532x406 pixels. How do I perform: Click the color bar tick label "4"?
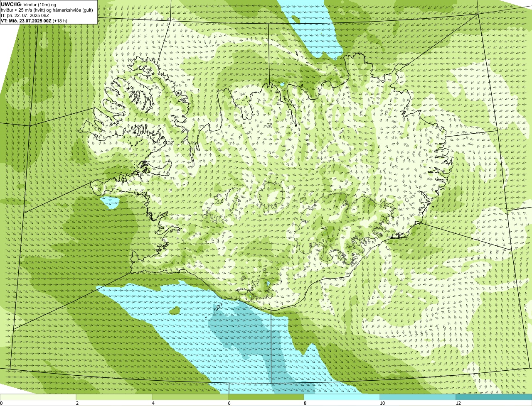click(153, 403)
